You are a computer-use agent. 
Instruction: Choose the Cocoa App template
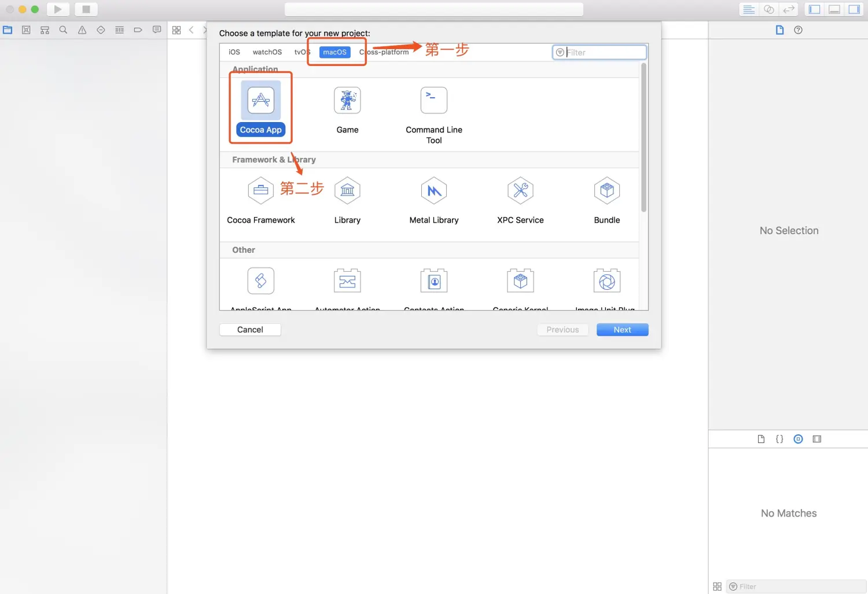click(261, 108)
